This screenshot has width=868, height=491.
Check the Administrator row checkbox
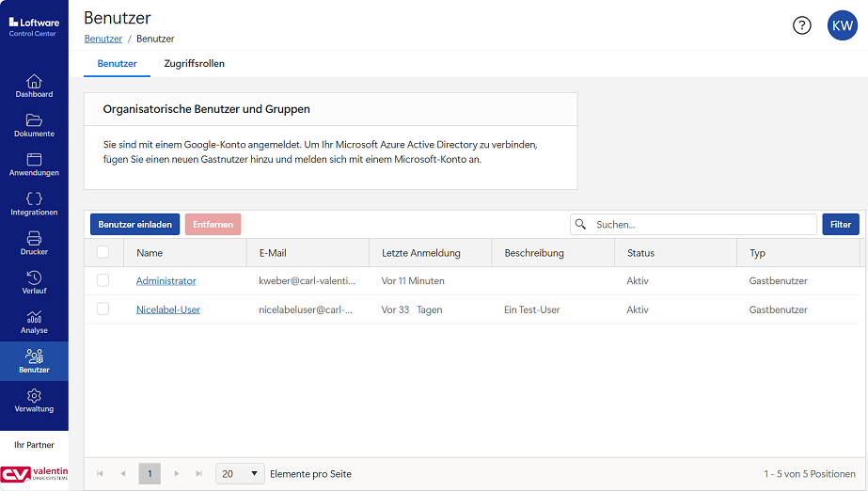click(x=103, y=280)
